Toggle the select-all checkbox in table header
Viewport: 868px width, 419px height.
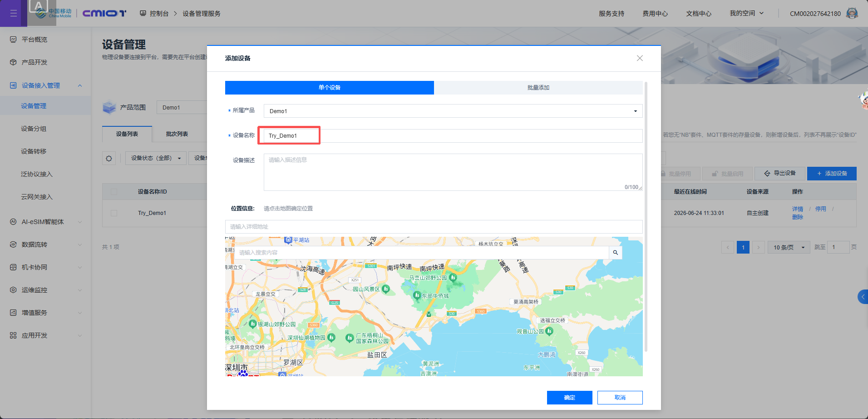[x=114, y=192]
